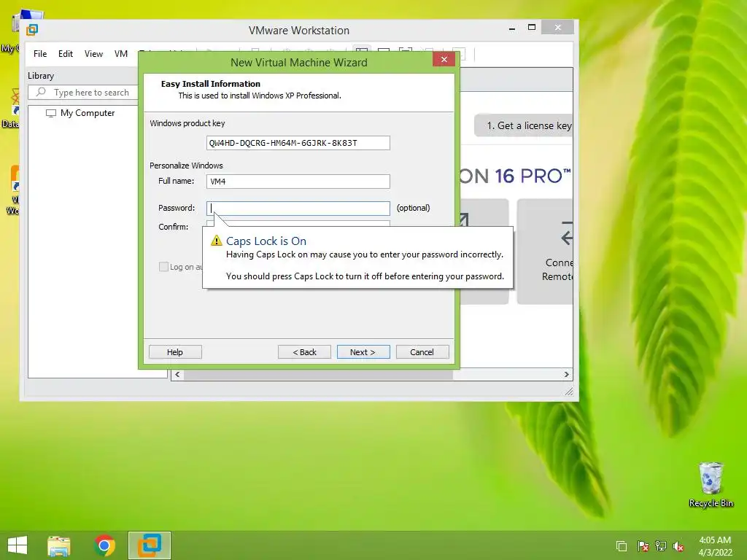Open the Edit menu
This screenshot has height=560, width=747.
pos(65,54)
